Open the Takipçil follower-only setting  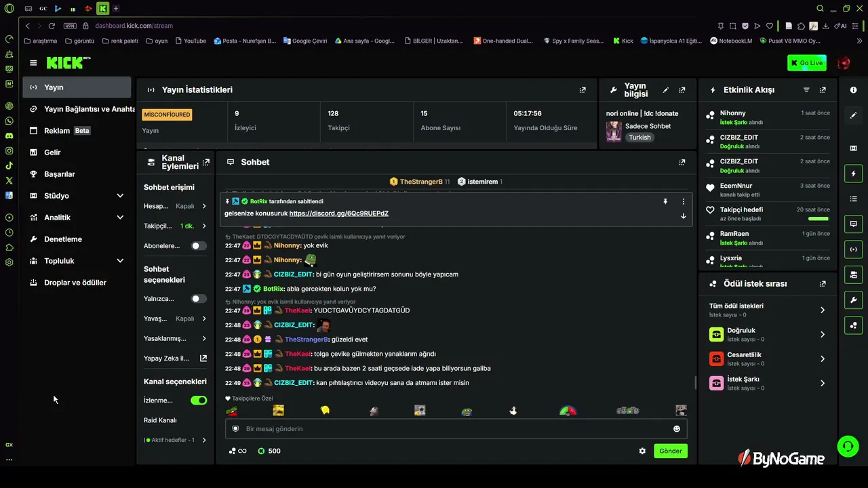tap(176, 226)
